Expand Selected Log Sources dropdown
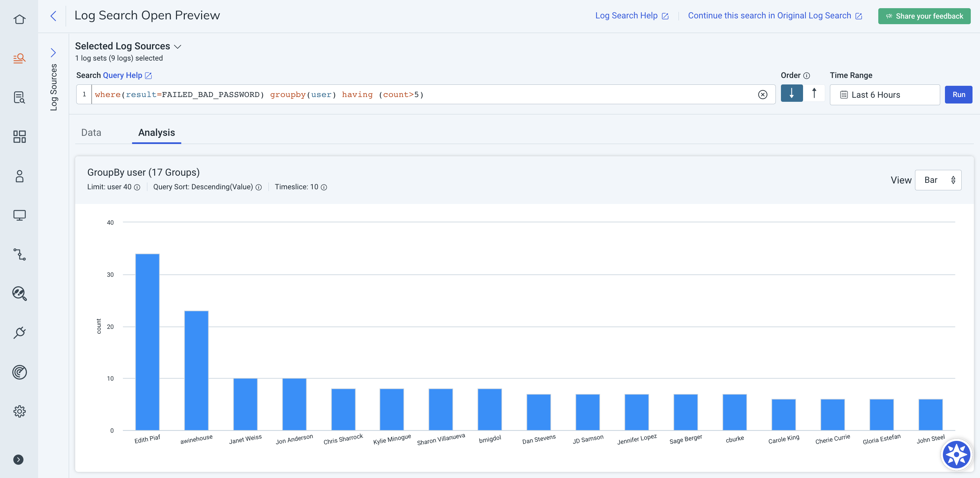 click(177, 47)
